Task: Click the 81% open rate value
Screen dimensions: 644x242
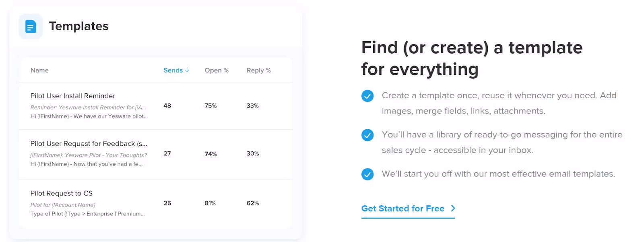Action: 210,203
